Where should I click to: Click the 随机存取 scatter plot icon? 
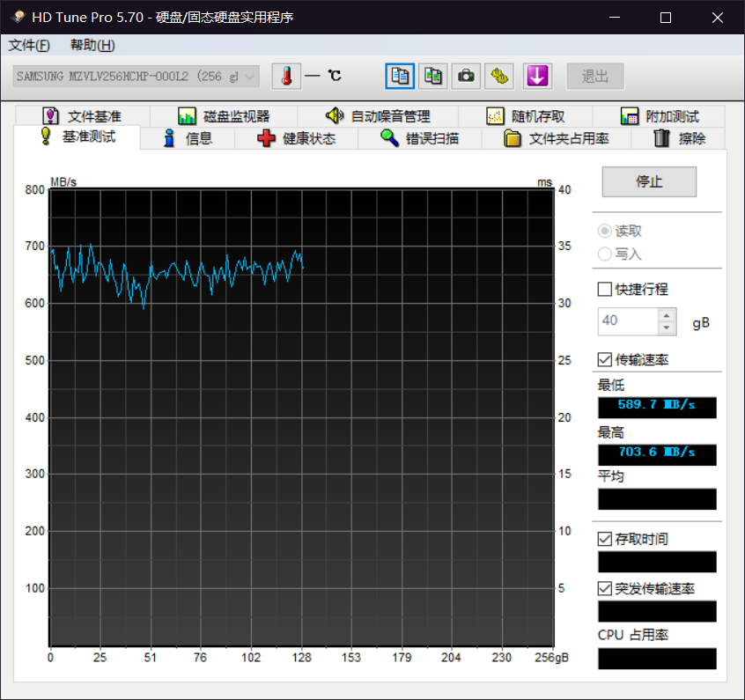tap(495, 116)
